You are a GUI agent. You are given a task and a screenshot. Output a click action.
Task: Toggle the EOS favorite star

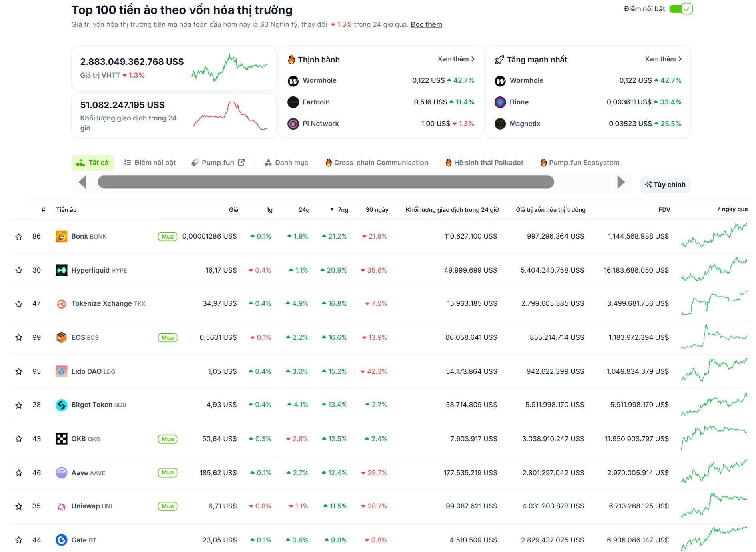19,337
